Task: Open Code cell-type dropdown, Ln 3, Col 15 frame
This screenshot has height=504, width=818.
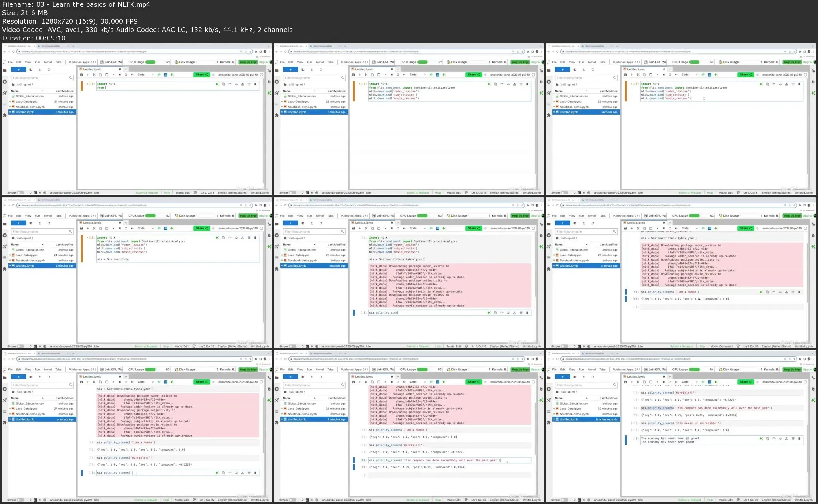Action: (x=417, y=75)
